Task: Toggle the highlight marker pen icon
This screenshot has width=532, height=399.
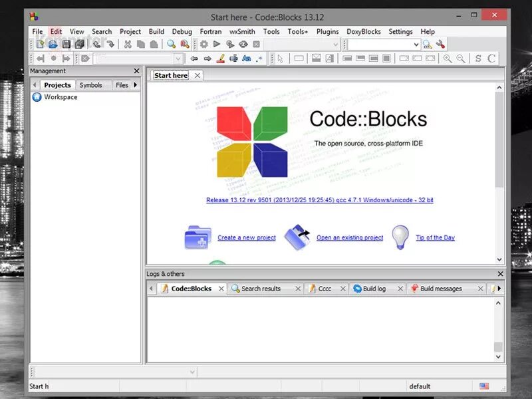Action: [221, 59]
